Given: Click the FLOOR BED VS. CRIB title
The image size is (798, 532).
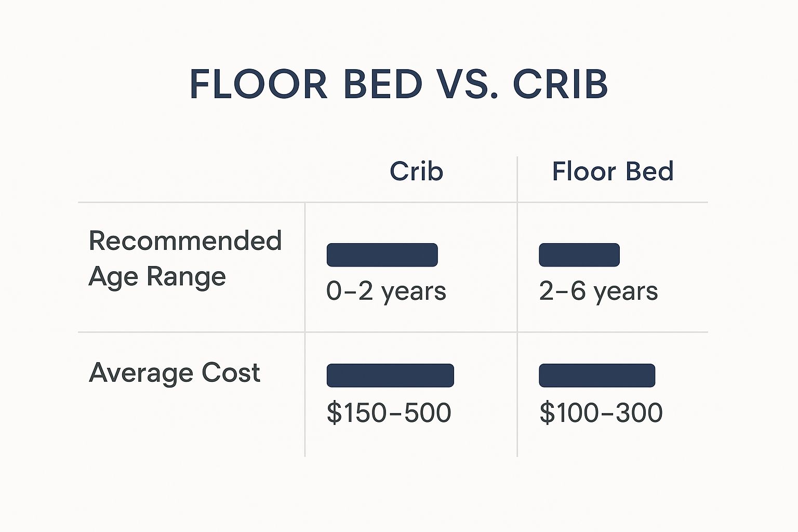Looking at the screenshot, I should point(398,84).
